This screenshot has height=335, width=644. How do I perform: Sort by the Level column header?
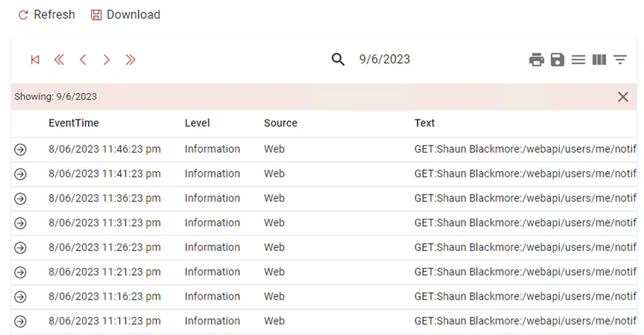pyautogui.click(x=197, y=123)
